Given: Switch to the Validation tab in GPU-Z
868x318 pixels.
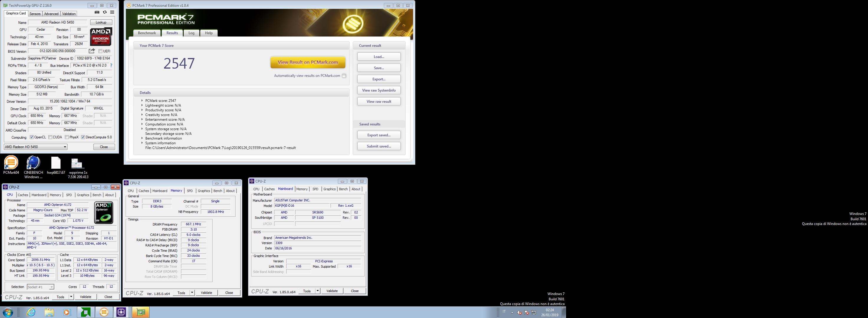Looking at the screenshot, I should (x=69, y=14).
